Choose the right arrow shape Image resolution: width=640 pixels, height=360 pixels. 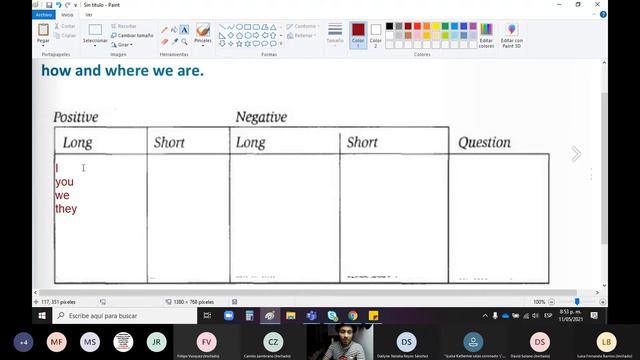click(x=256, y=36)
